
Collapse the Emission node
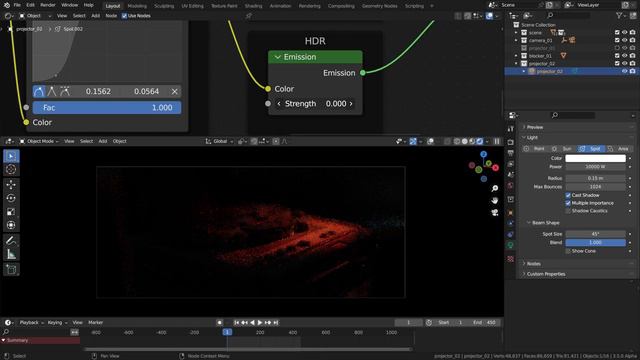278,57
